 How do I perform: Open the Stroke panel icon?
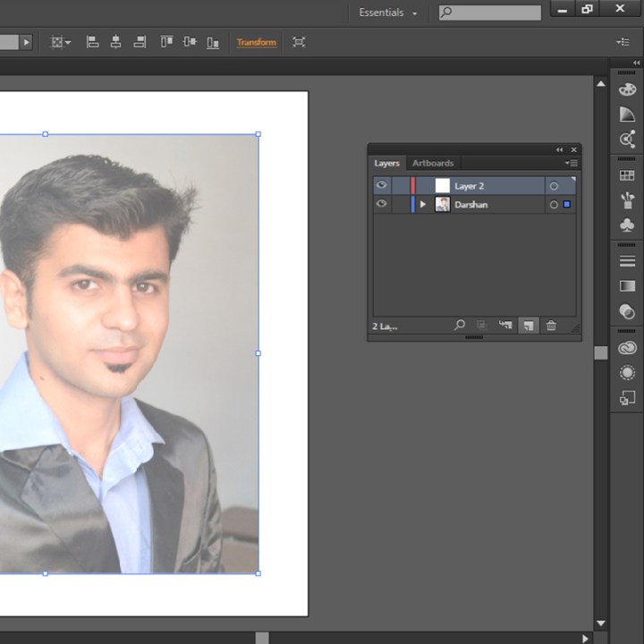click(x=627, y=261)
